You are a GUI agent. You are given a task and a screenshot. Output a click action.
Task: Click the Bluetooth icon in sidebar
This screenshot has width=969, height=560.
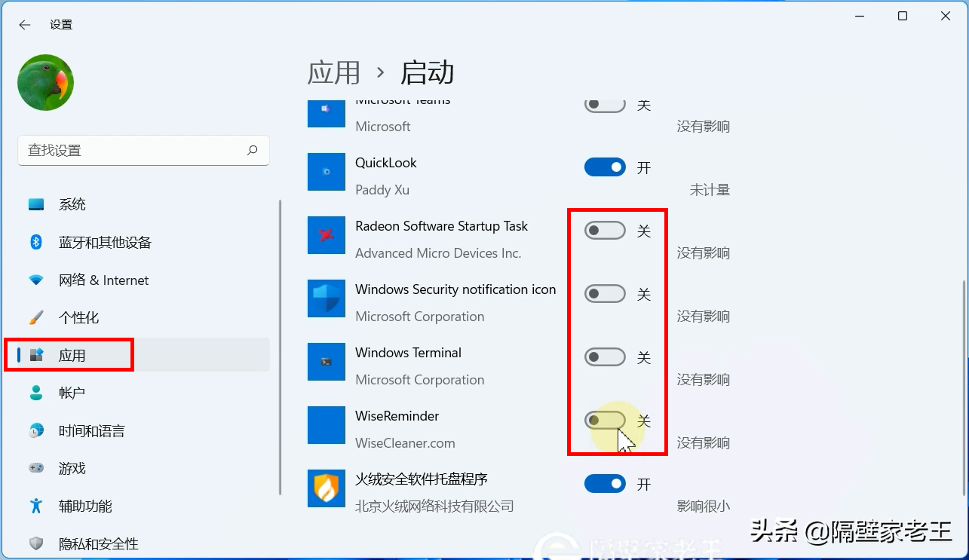tap(36, 242)
